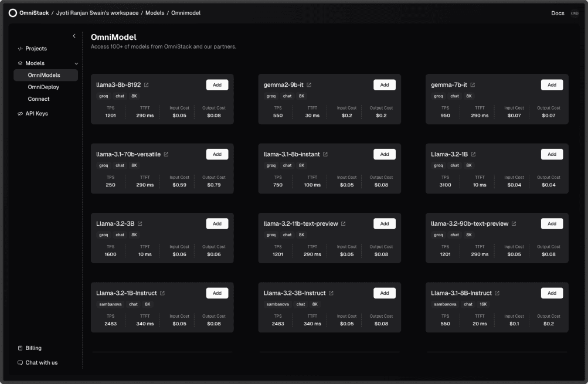The image size is (588, 384).
Task: Click Models in the breadcrumb
Action: pos(155,13)
